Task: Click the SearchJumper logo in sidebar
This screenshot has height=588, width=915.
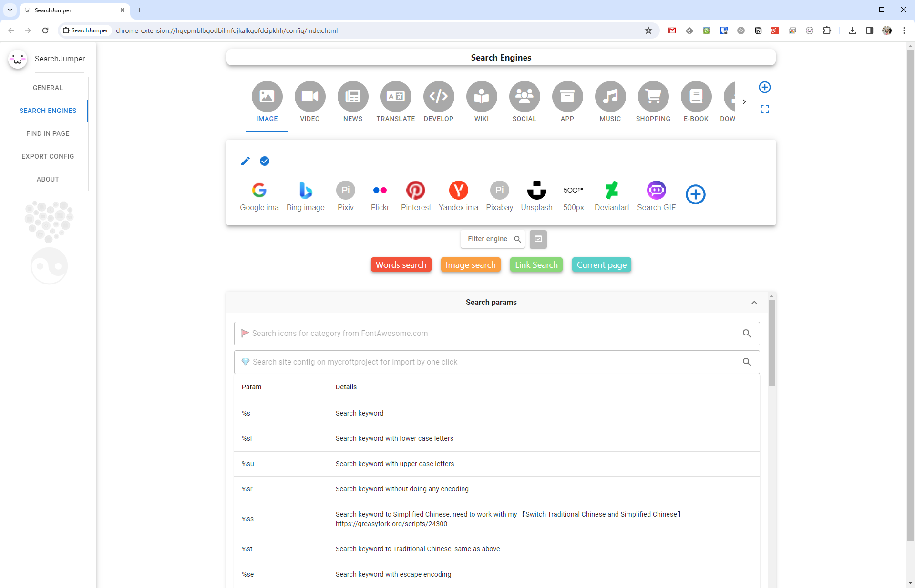Action: coord(18,59)
